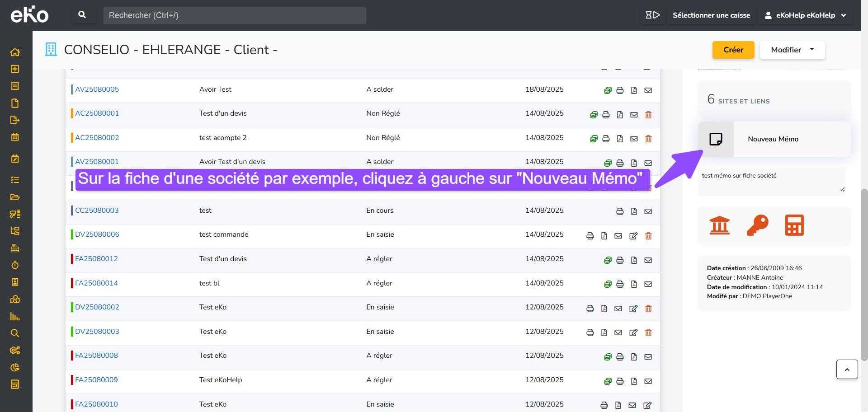Focus the Rechercher search field
The image size is (868, 412).
[x=235, y=15]
